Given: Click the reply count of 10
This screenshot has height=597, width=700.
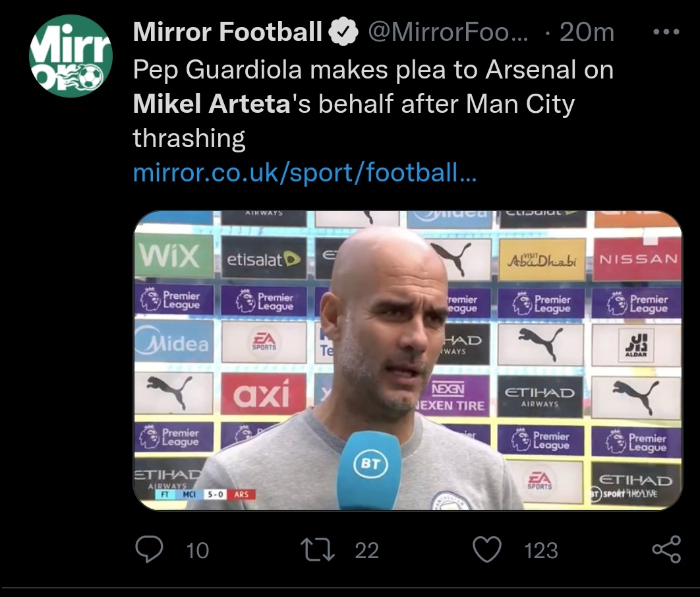Looking at the screenshot, I should [x=197, y=550].
